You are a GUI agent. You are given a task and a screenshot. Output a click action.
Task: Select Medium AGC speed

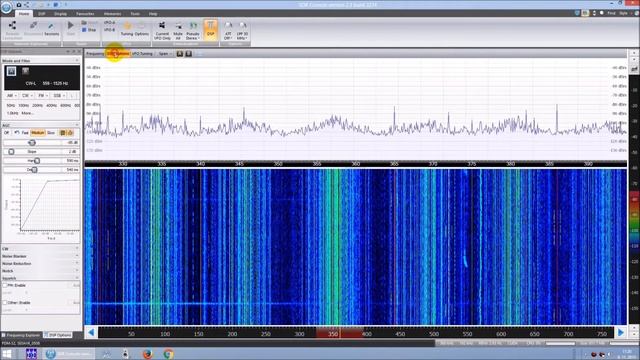38,133
